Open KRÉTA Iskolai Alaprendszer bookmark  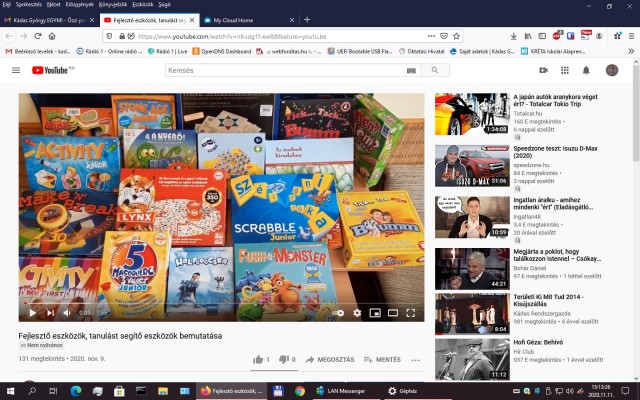[553, 51]
